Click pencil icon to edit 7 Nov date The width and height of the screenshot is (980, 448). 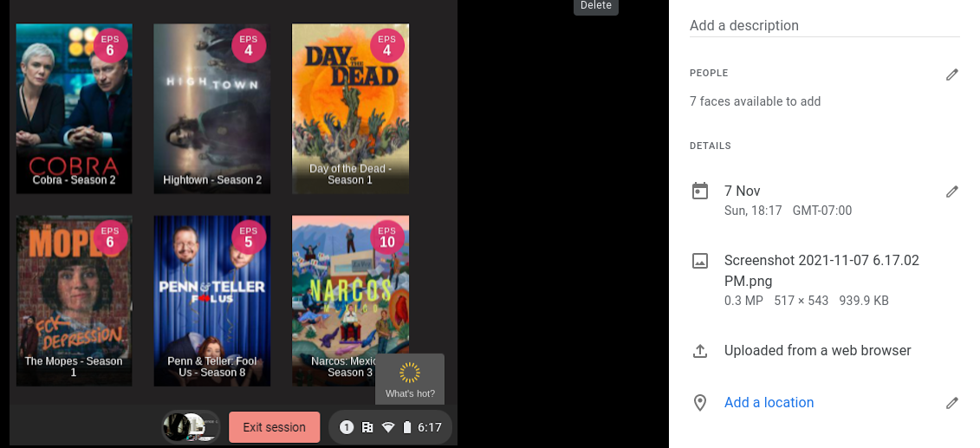coord(952,192)
